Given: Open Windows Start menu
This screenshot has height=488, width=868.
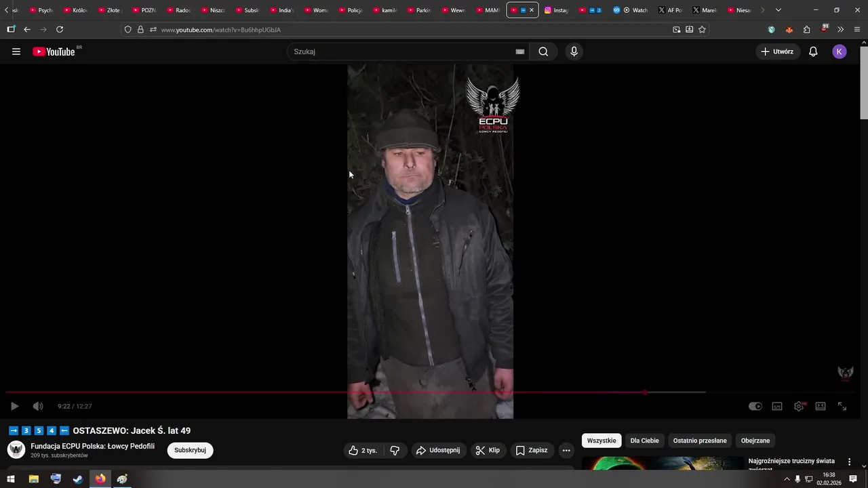Looking at the screenshot, I should click(x=11, y=479).
